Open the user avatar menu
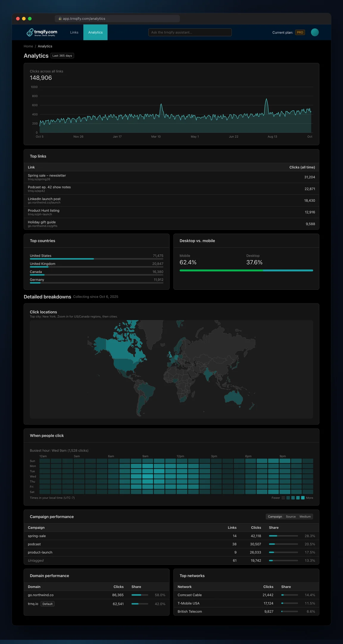Screen dimensions: 343x644 point(315,32)
